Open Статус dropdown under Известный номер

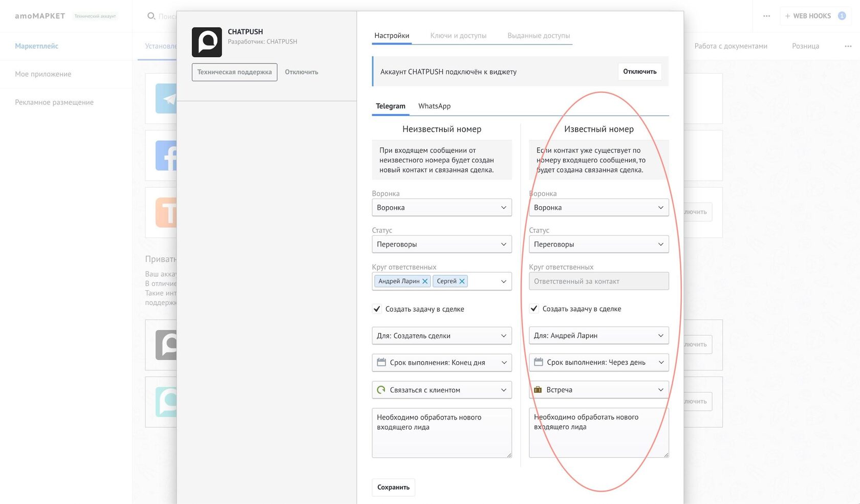pos(599,244)
